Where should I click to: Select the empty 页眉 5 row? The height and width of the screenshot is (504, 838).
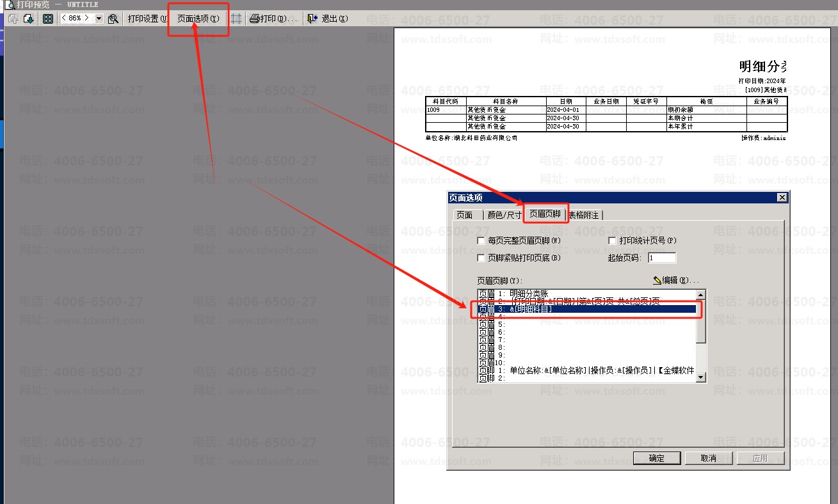coord(586,324)
